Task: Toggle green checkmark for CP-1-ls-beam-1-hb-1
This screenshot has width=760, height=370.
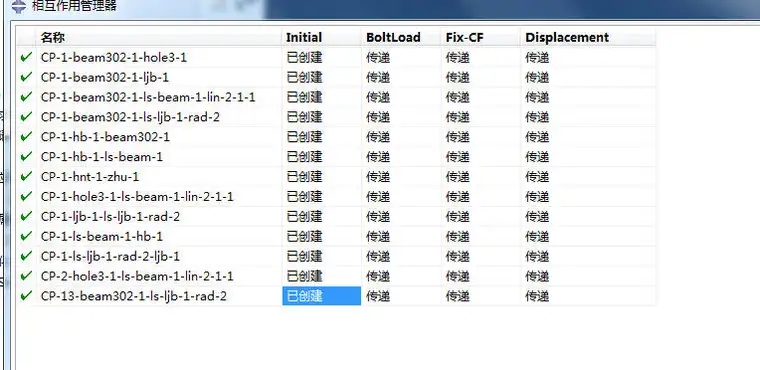Action: click(26, 236)
